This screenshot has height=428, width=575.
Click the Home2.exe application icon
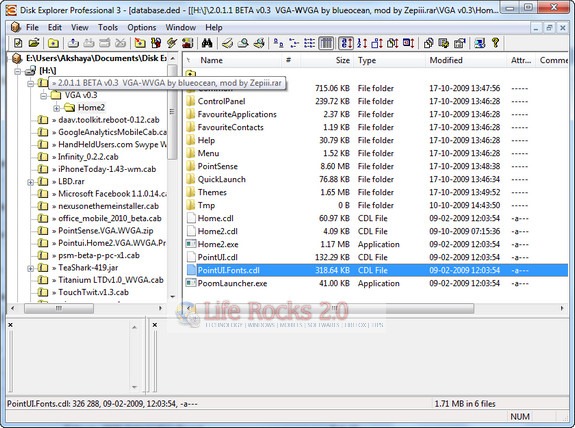click(191, 244)
